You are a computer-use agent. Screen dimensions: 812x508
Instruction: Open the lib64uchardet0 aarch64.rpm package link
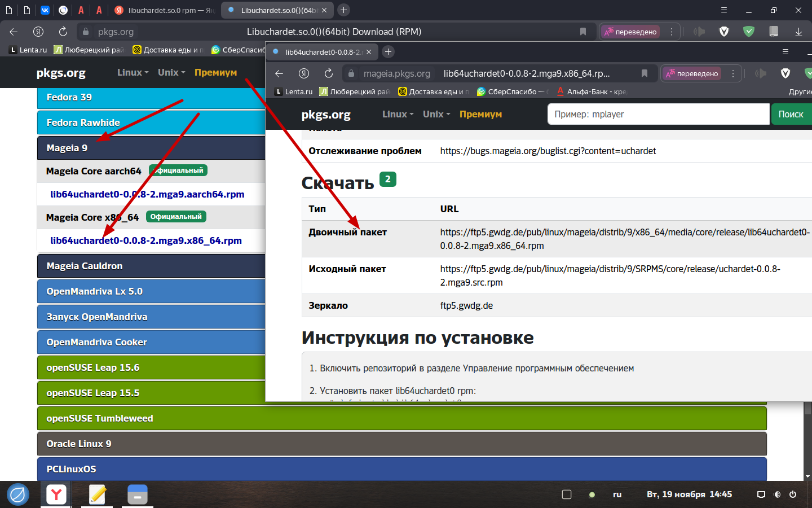147,194
